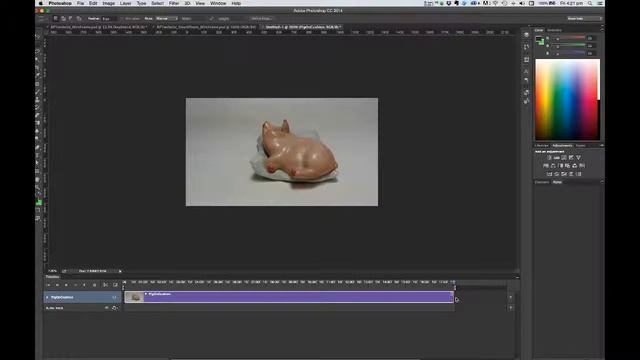This screenshot has width=640, height=360.
Task: Click the purple PigOnCushion clip in timeline
Action: coord(289,297)
